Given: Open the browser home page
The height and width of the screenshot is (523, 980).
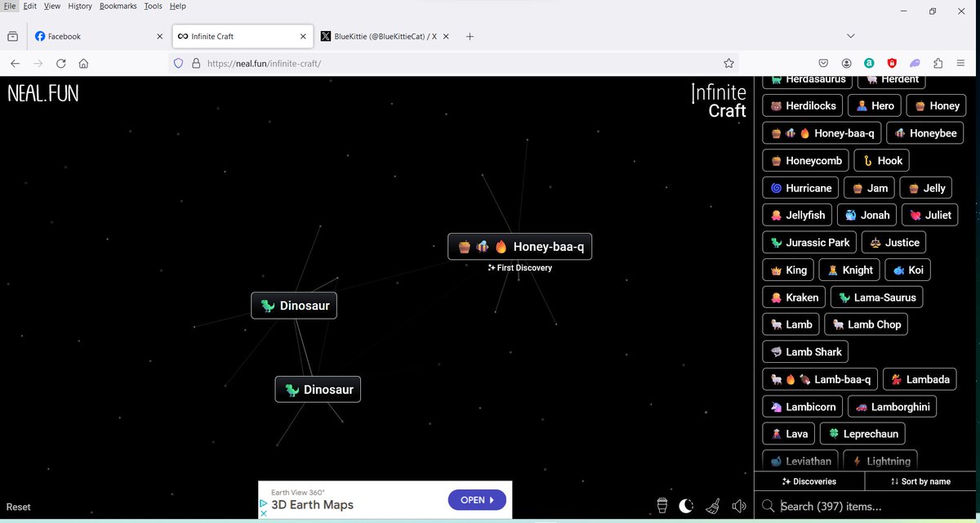Looking at the screenshot, I should tap(83, 63).
